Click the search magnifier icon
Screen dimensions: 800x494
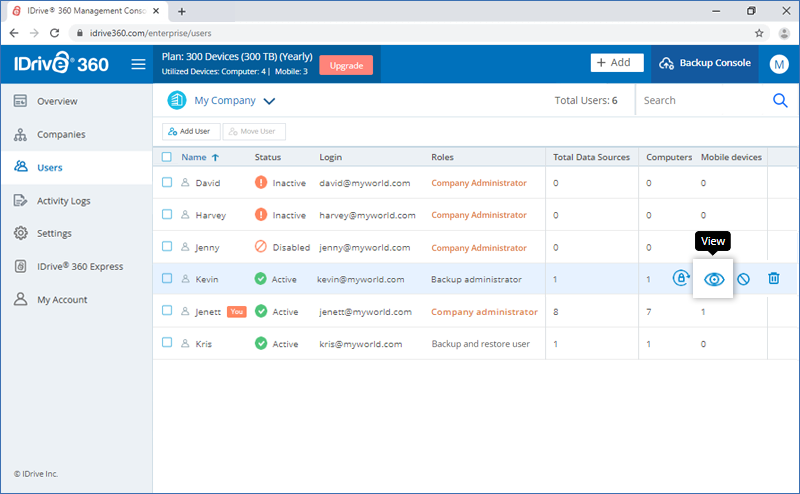[780, 101]
